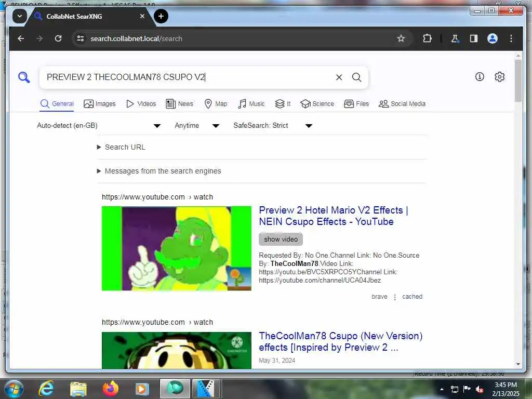Open the Anytime time range dropdown

point(197,126)
